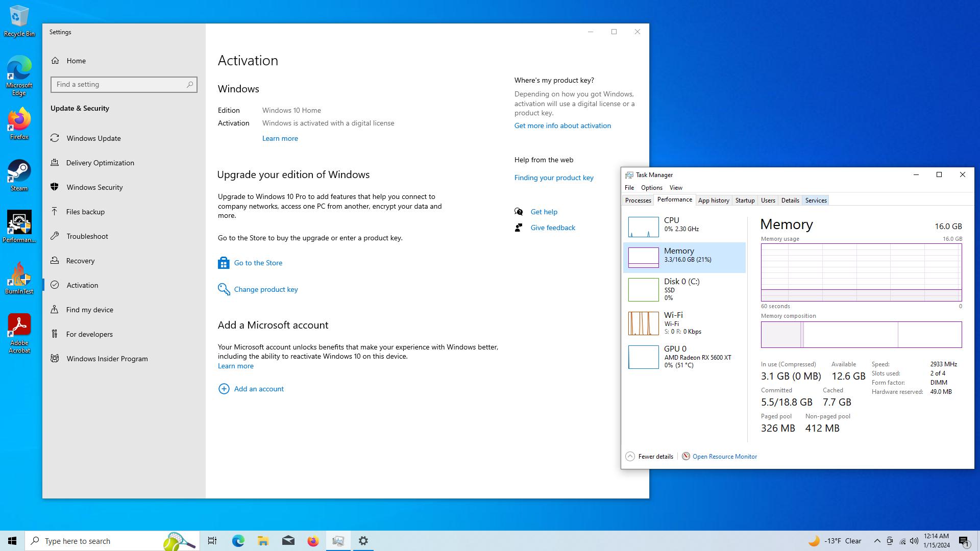Select Memory in the performance list
The width and height of the screenshot is (980, 551).
click(x=684, y=258)
